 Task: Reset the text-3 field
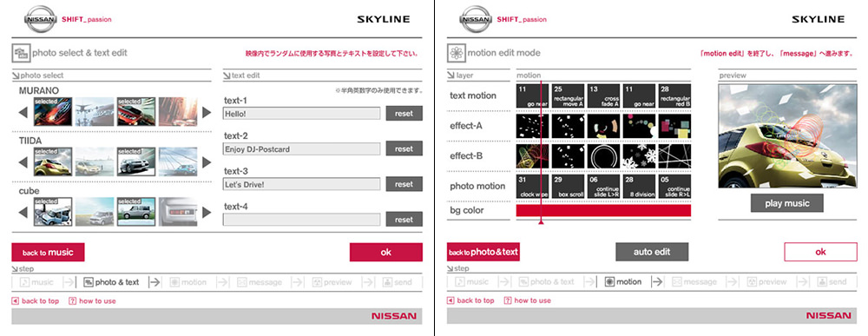(404, 184)
